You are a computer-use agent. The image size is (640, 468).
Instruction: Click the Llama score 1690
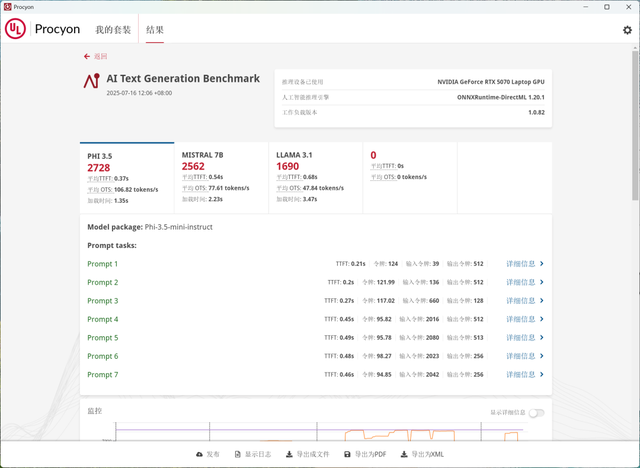288,166
